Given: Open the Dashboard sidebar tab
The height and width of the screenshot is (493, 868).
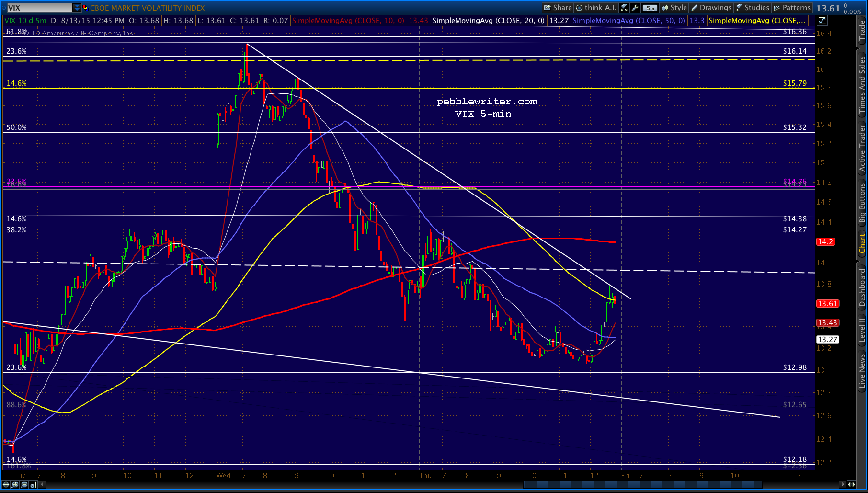Looking at the screenshot, I should pos(862,287).
